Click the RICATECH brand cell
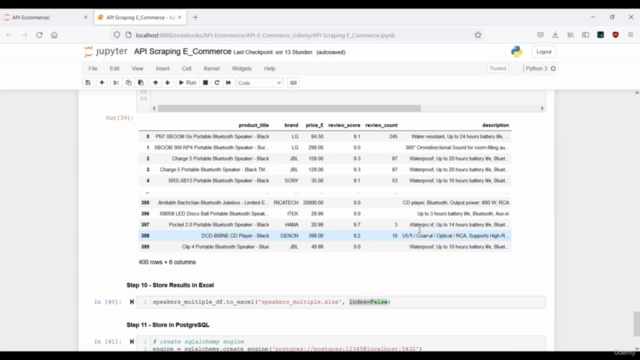640x360 pixels. (286, 203)
